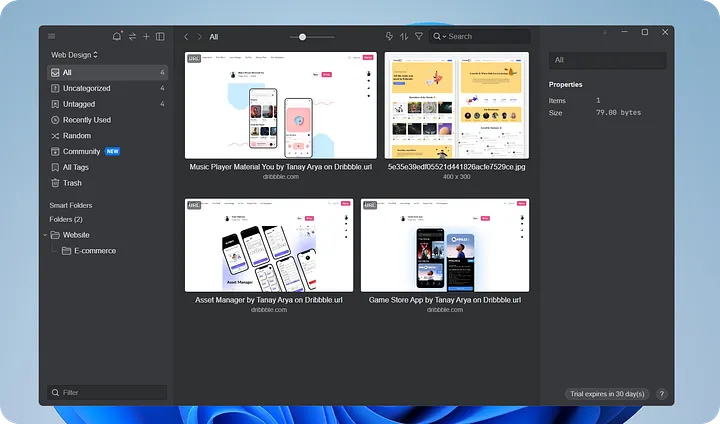Select the Music Player Material You thumbnail
The height and width of the screenshot is (424, 720).
tap(281, 105)
